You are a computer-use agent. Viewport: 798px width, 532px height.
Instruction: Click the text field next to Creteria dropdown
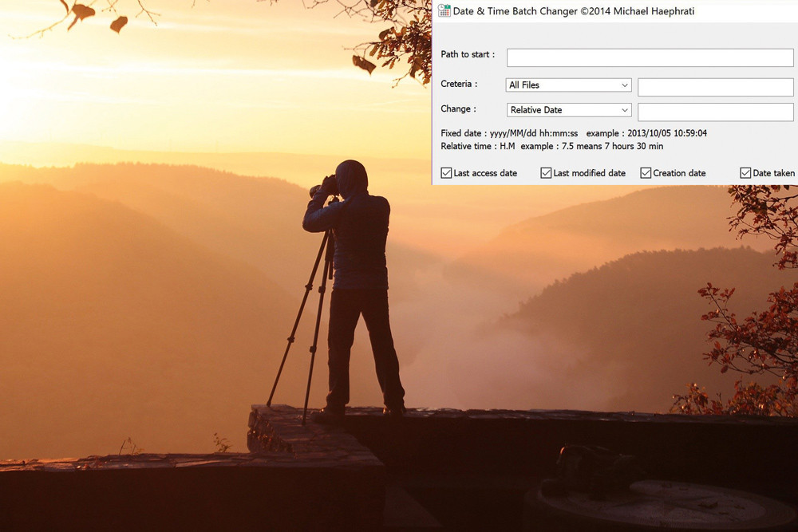[x=715, y=87]
